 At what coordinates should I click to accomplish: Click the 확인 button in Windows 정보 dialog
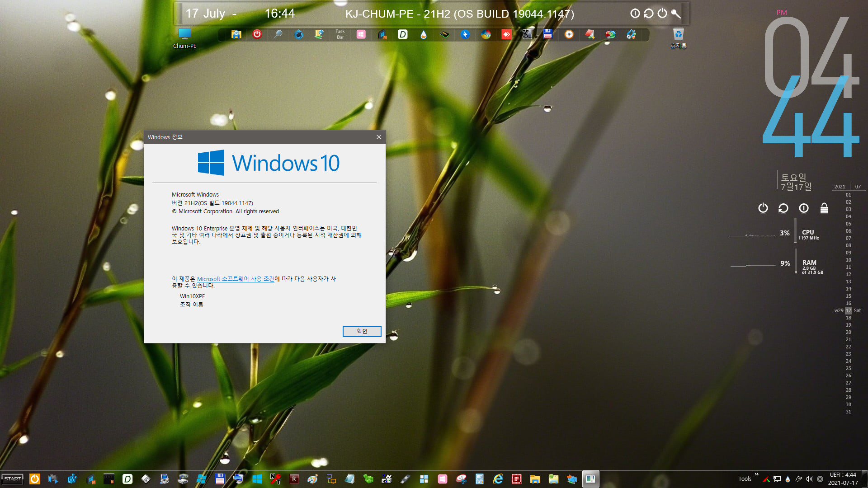362,331
